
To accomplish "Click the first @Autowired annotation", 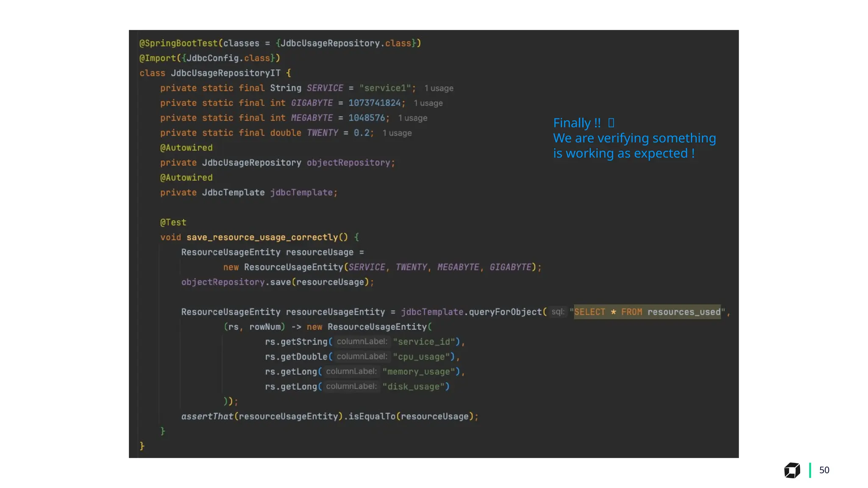I will (186, 148).
